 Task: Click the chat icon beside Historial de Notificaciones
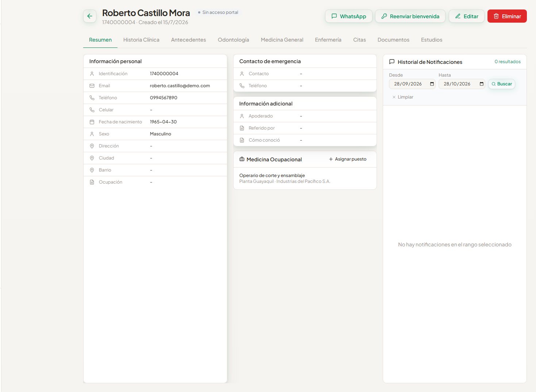click(x=392, y=62)
